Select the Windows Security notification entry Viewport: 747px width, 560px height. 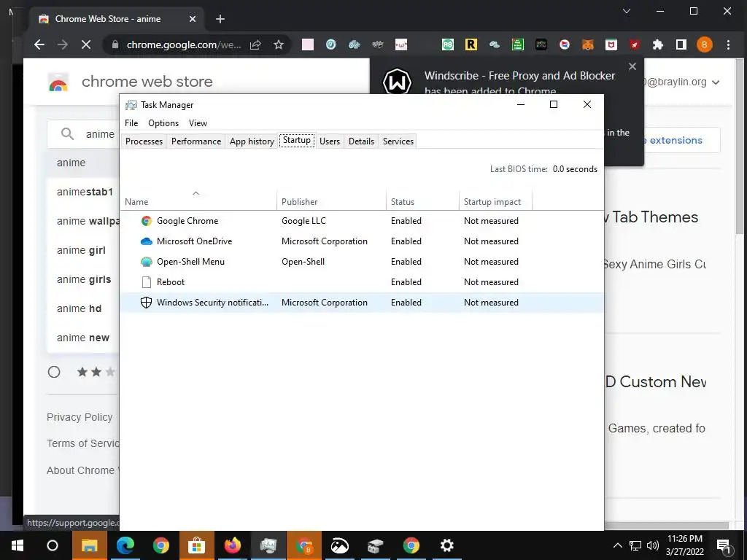point(362,303)
